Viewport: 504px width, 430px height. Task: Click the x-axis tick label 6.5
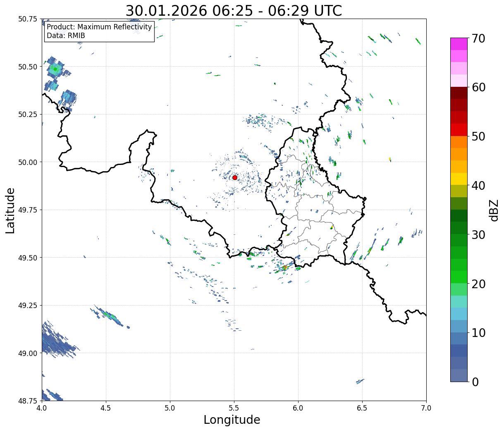(x=362, y=408)
